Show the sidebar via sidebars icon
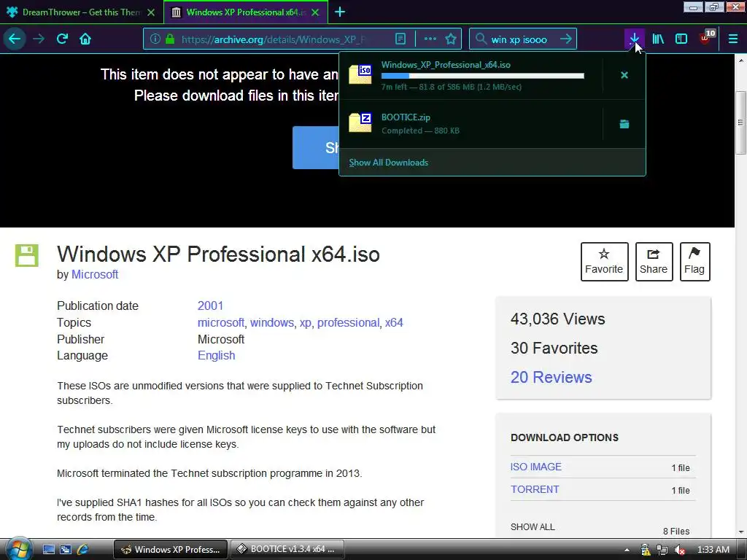This screenshot has height=560, width=747. pos(681,39)
